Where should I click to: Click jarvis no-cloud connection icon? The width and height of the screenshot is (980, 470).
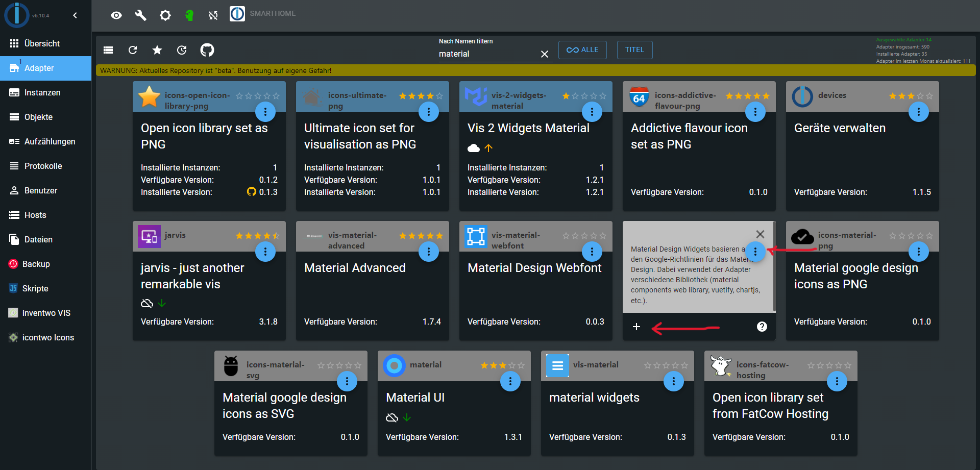(147, 303)
